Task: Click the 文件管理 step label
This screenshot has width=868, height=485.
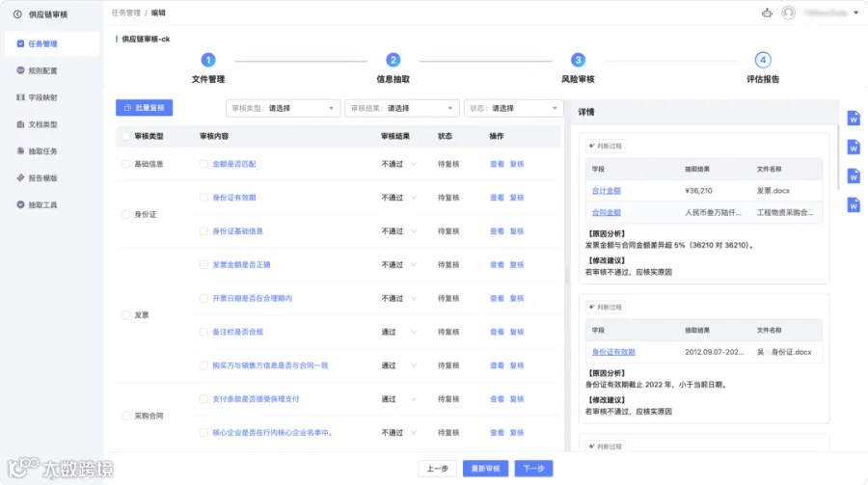Action: click(x=208, y=79)
